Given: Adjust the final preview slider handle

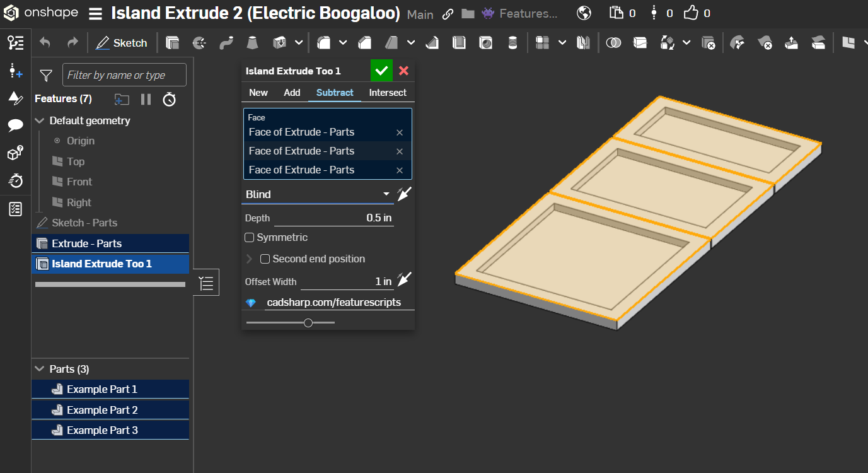Looking at the screenshot, I should click(x=308, y=323).
